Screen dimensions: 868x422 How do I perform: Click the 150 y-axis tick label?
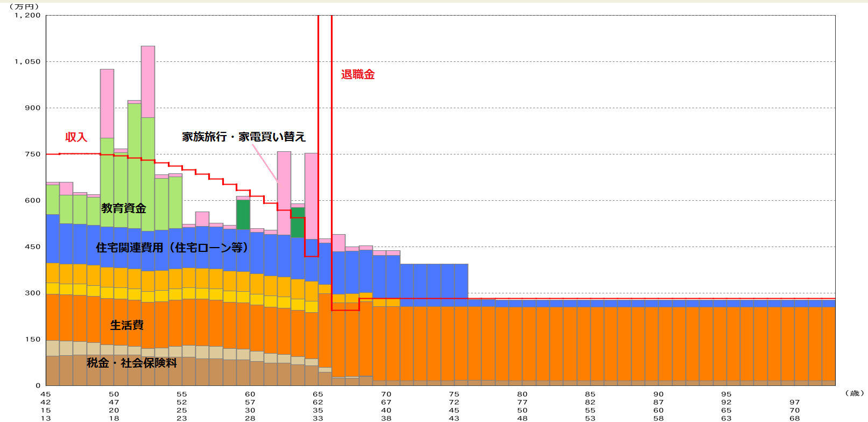click(x=32, y=339)
